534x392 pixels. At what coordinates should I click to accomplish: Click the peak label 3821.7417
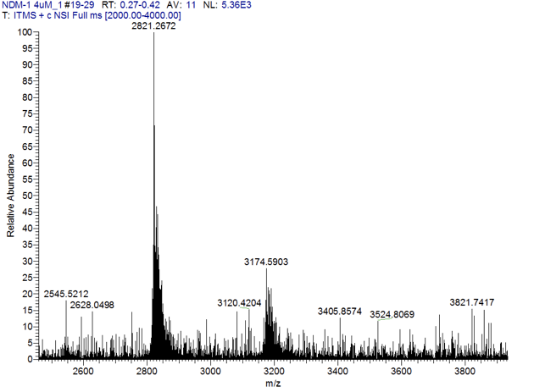pos(472,302)
